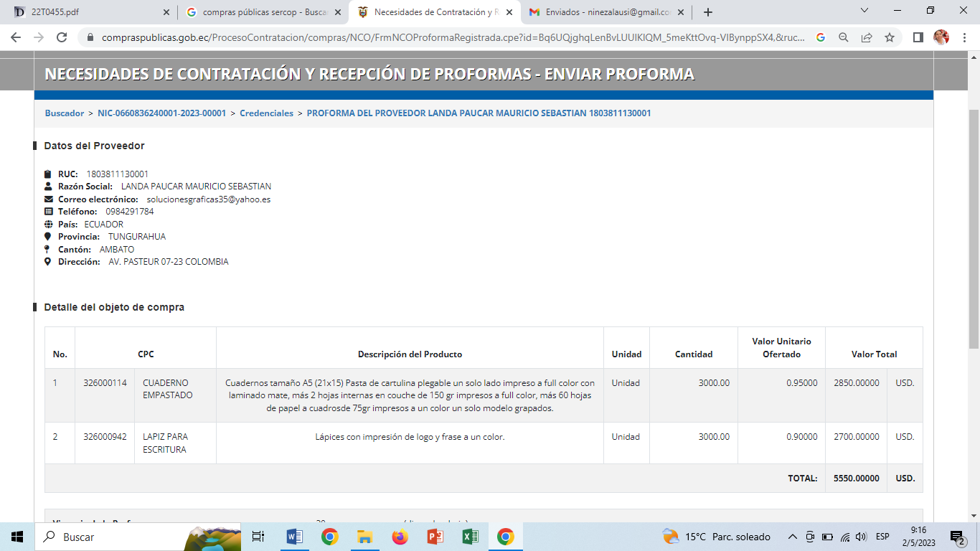The image size is (980, 551).
Task: Reload the page with the refresh icon
Action: tap(62, 37)
